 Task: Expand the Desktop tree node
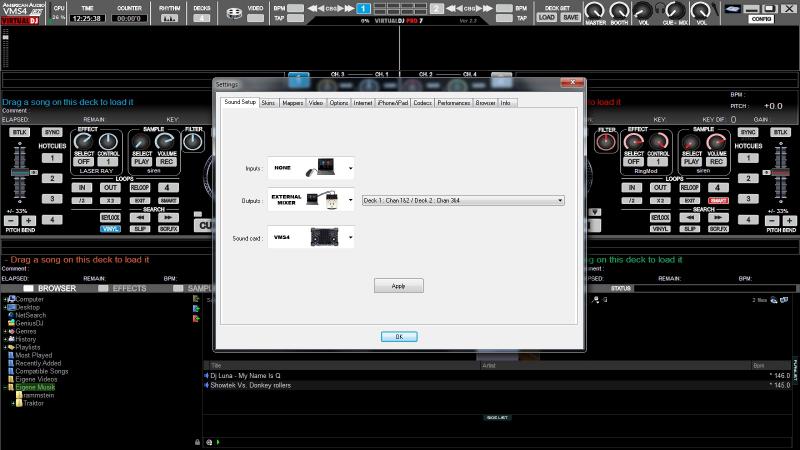click(5, 308)
